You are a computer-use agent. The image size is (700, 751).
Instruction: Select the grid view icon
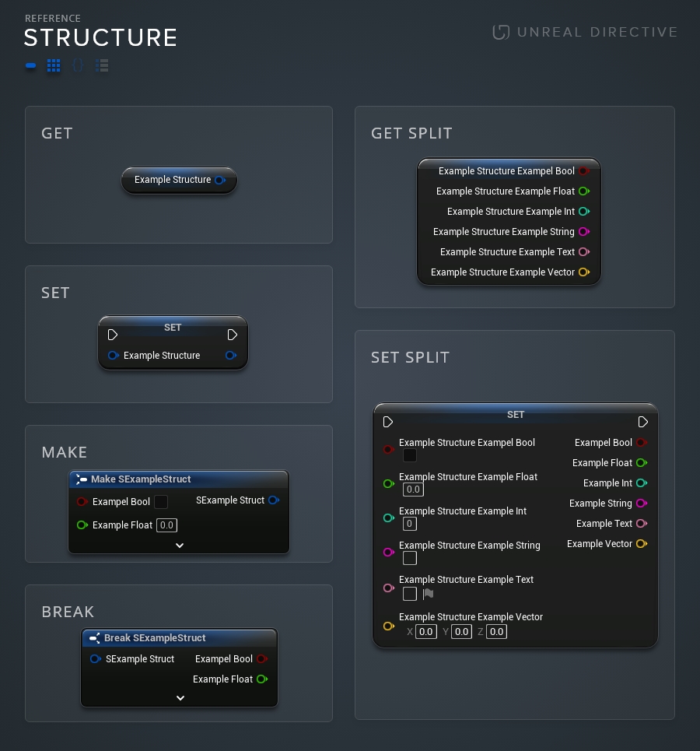tap(54, 65)
